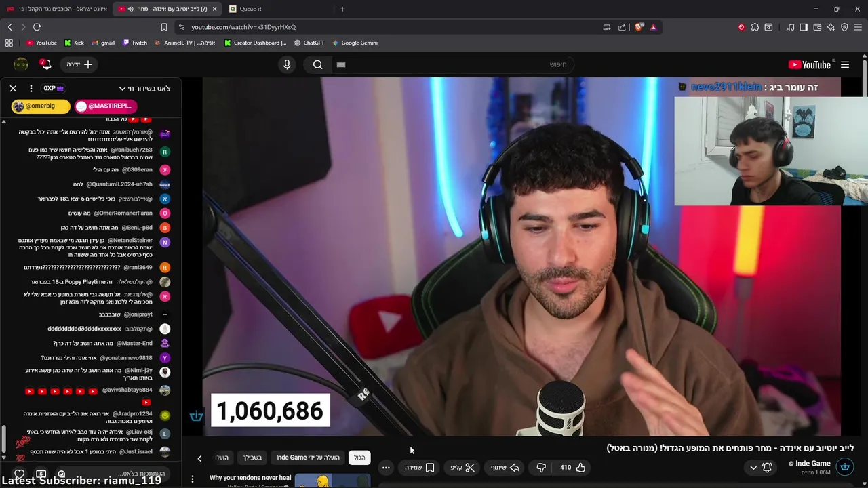Open the Brave Rewards triangle icon
Viewport: 868px width, 488px height.
(653, 27)
